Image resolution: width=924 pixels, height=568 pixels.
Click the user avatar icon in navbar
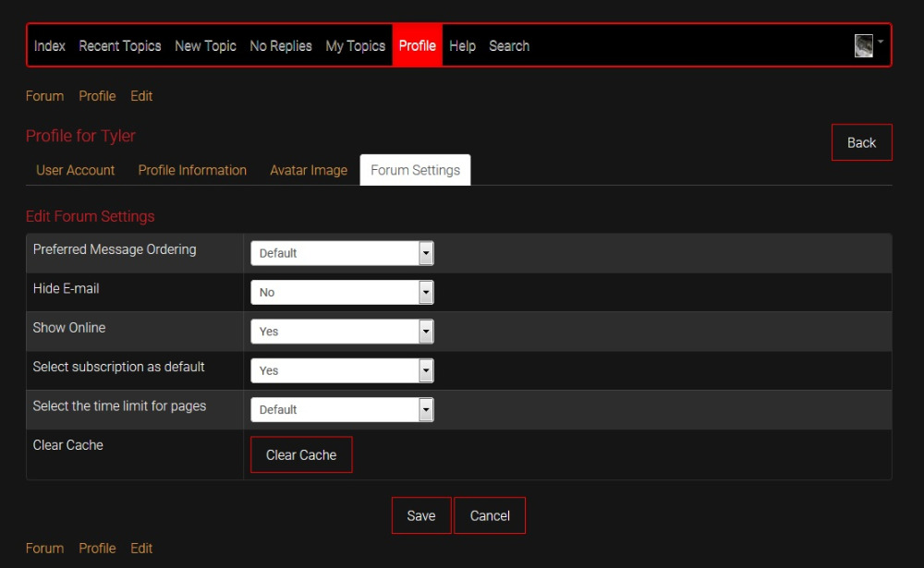click(864, 46)
